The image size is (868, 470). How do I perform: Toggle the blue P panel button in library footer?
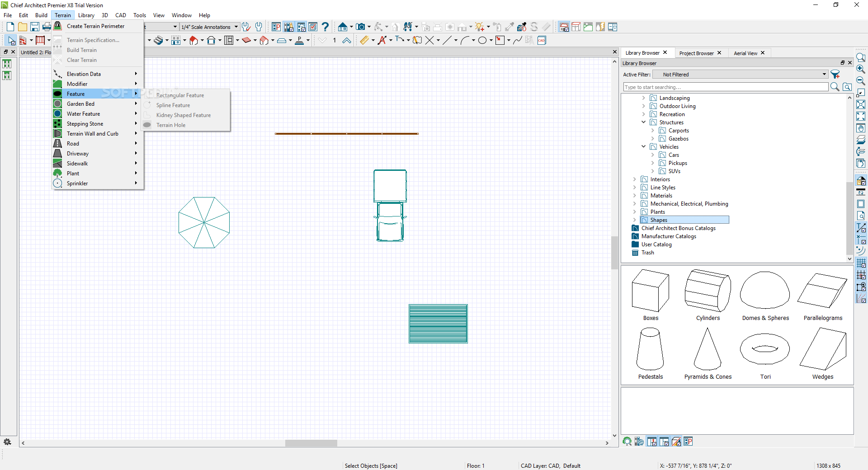[x=688, y=442]
